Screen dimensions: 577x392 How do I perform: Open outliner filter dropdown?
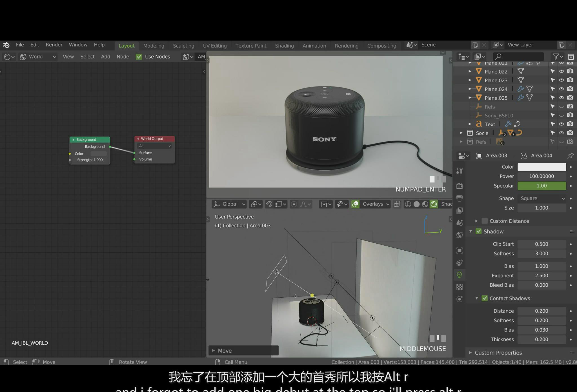(x=558, y=57)
